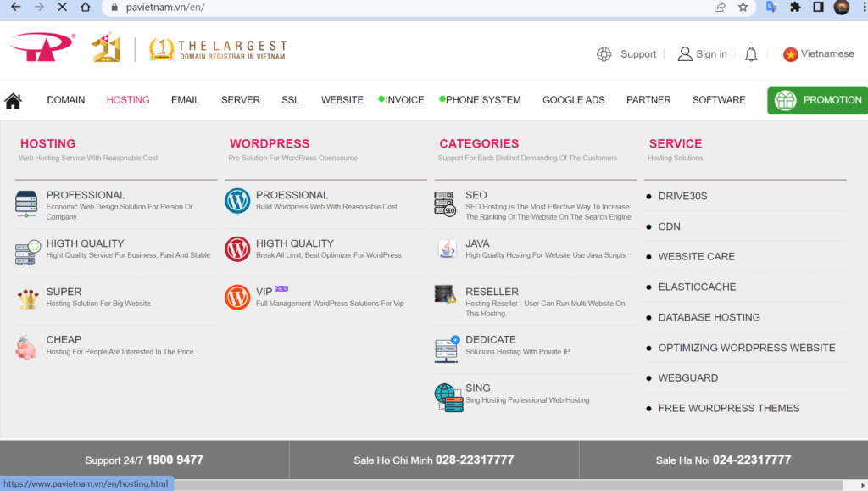Open the DOMAIN menu
The height and width of the screenshot is (491, 868).
pos(66,100)
